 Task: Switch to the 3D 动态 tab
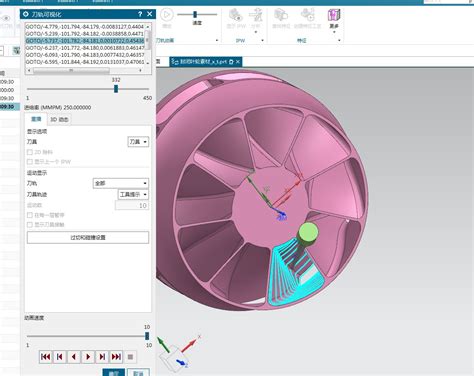[x=59, y=119]
